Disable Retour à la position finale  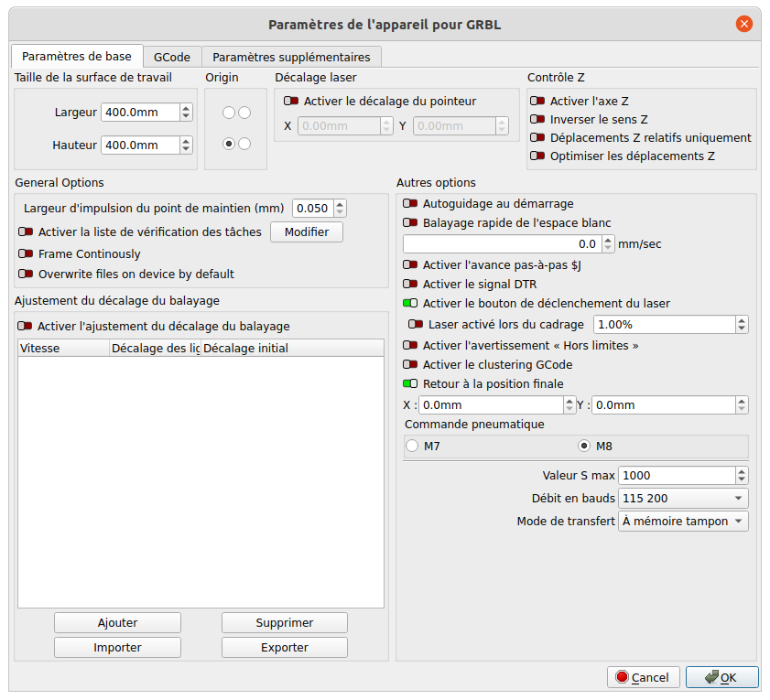click(x=410, y=384)
